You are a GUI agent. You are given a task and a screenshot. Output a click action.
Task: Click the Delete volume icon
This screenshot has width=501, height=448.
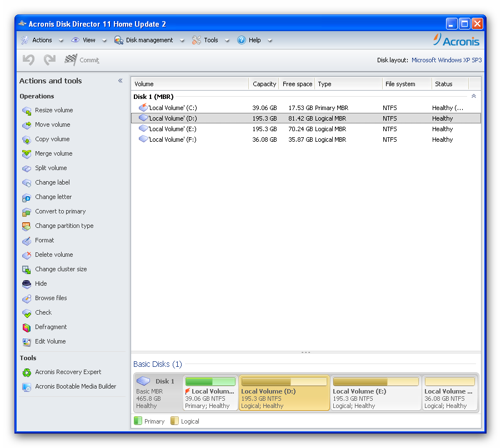pyautogui.click(x=27, y=255)
